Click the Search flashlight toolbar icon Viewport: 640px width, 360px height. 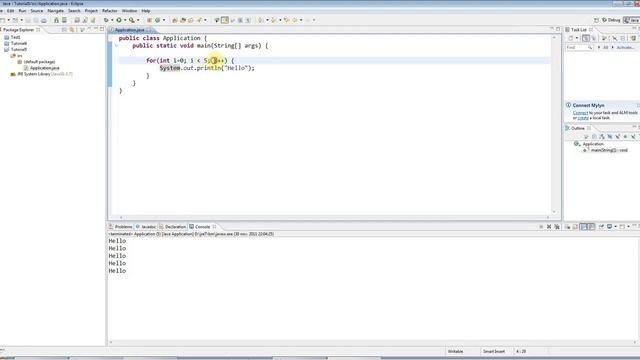(199, 20)
